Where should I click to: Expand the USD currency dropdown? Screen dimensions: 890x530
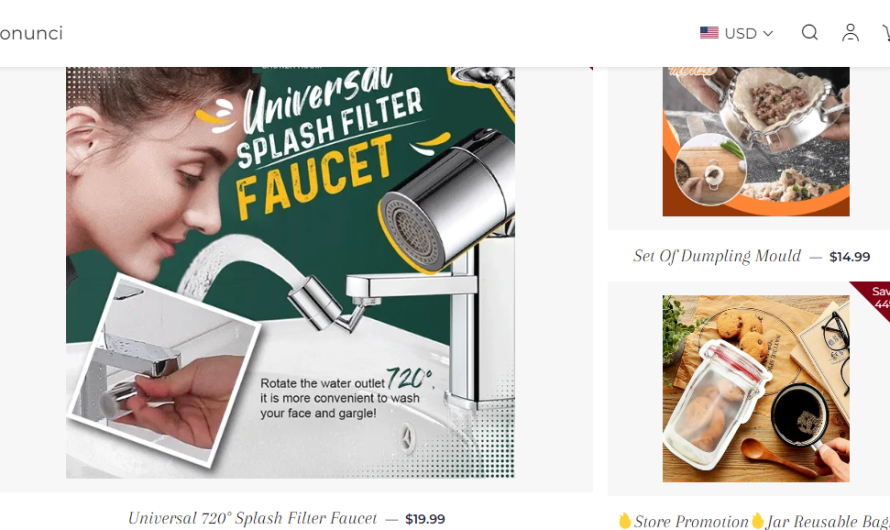tap(736, 33)
